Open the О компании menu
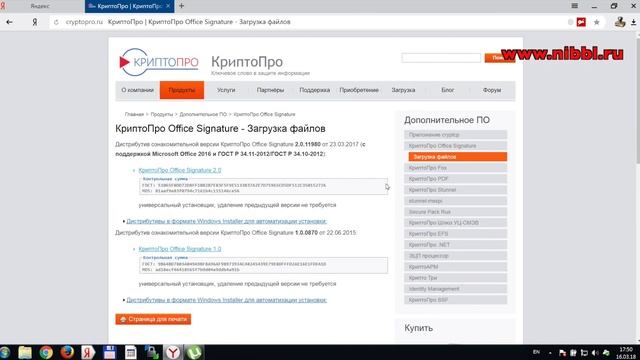 point(138,90)
